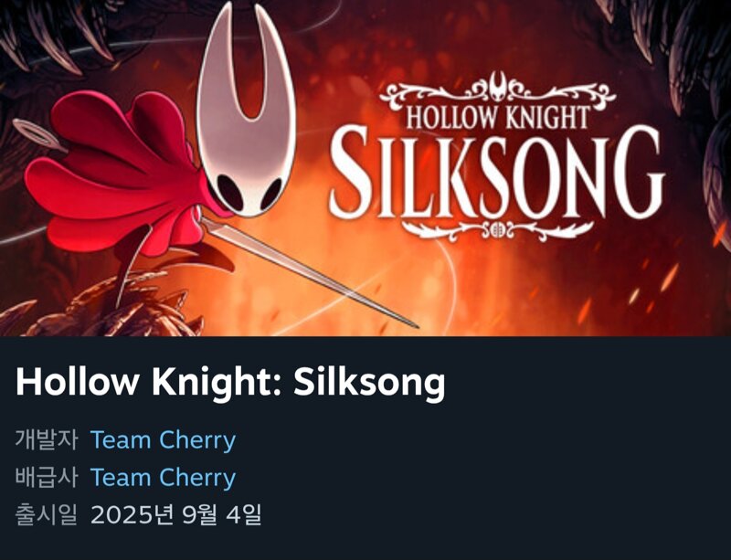
Task: Click the Team Cherry developer link
Action: [163, 440]
